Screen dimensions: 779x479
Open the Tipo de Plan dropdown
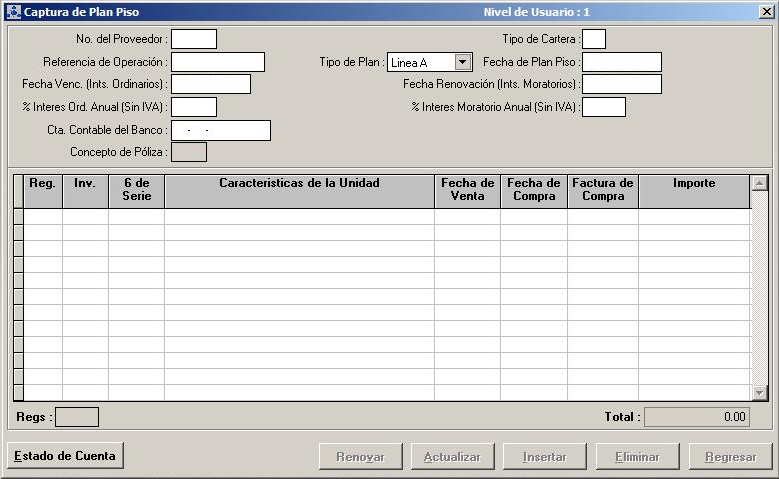[462, 62]
